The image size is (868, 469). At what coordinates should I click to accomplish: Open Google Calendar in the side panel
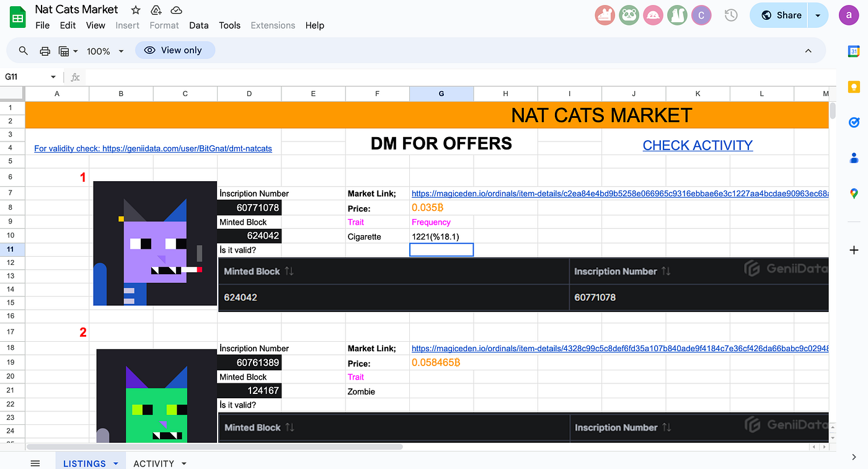click(854, 51)
